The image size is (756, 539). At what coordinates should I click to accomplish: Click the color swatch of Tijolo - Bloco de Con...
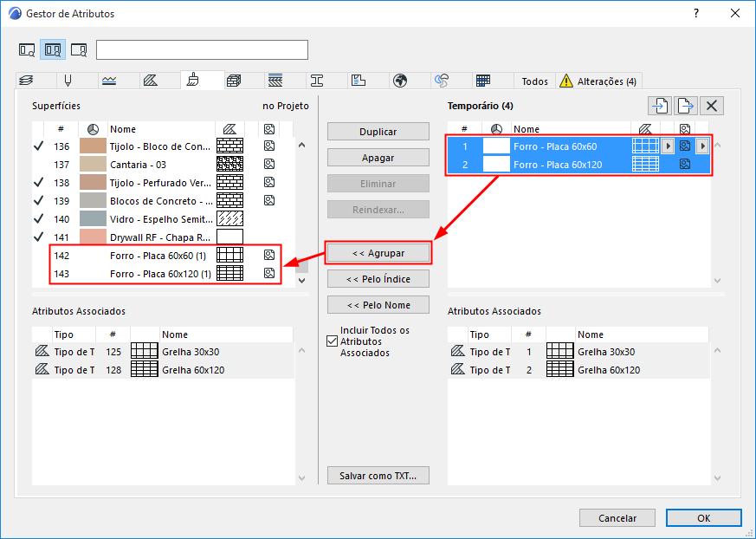click(93, 146)
